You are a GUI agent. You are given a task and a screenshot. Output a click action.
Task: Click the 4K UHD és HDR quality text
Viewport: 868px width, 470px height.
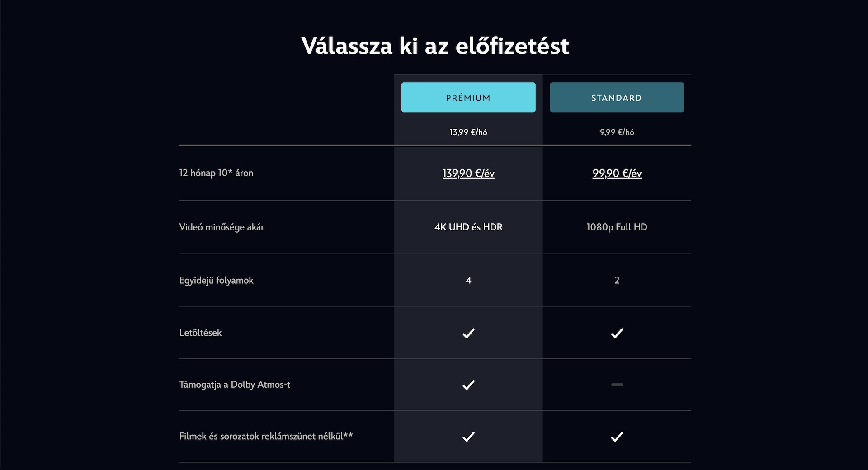point(468,227)
